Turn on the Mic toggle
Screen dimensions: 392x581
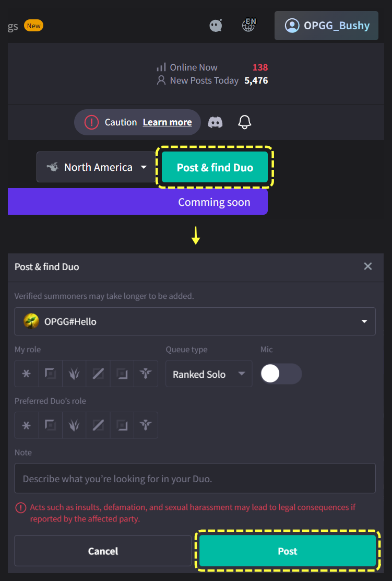coord(281,374)
